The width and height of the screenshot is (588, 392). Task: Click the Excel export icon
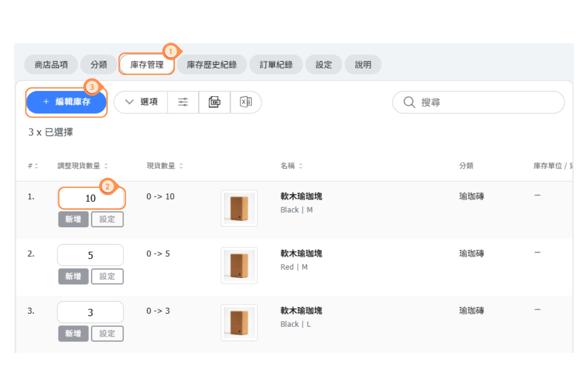(x=245, y=102)
